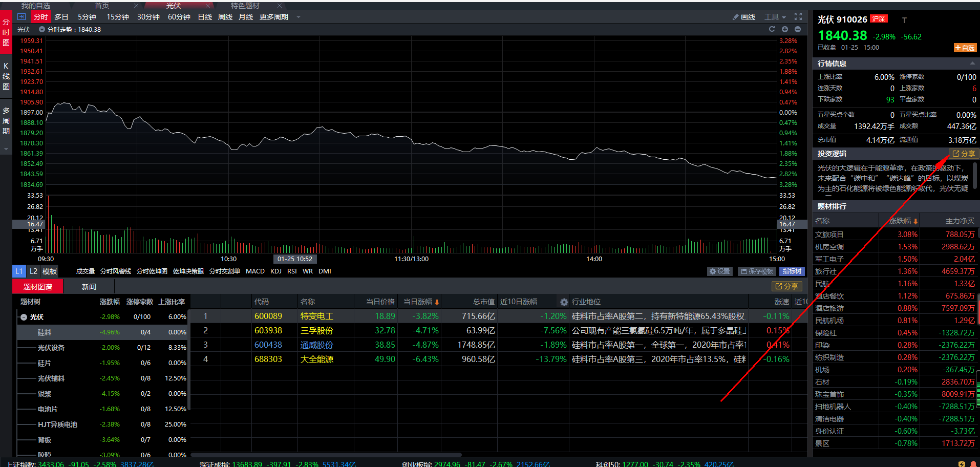Switch to 特色题材 tab

tap(245, 6)
